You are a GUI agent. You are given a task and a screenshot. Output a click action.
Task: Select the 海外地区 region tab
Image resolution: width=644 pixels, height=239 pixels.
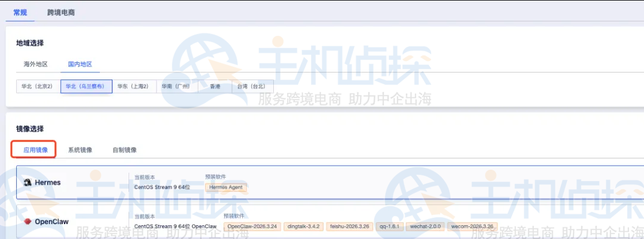(36, 64)
